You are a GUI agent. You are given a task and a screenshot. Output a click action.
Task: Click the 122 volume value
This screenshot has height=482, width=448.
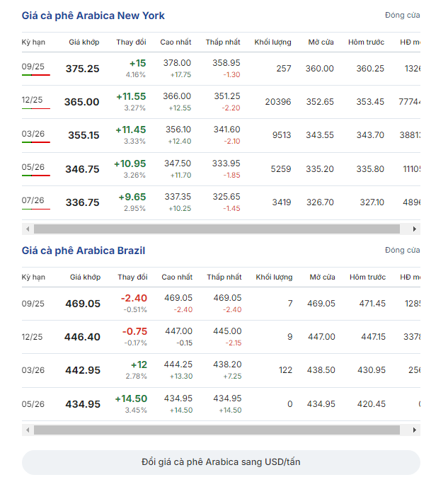click(285, 370)
